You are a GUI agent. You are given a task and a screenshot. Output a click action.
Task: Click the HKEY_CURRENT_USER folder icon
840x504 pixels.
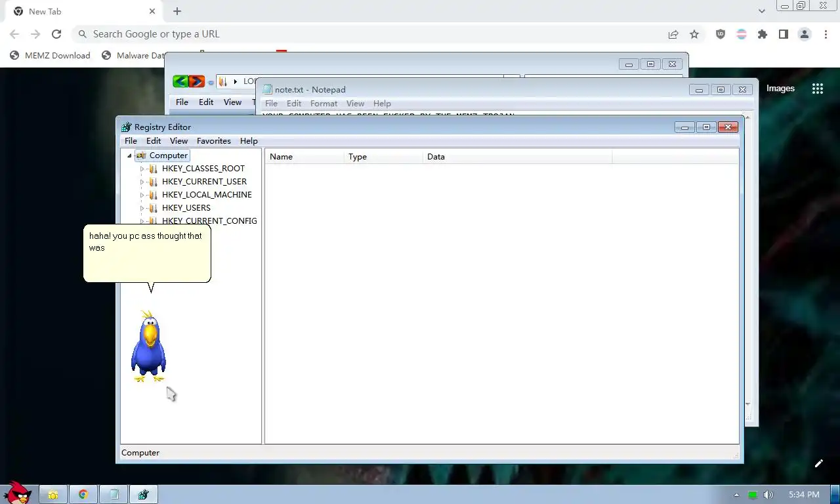[x=153, y=182]
